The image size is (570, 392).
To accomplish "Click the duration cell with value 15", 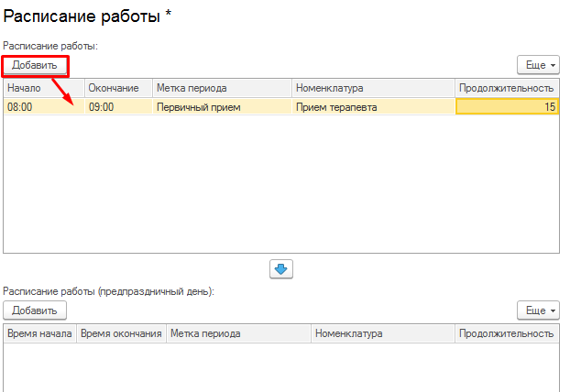I will tap(506, 107).
